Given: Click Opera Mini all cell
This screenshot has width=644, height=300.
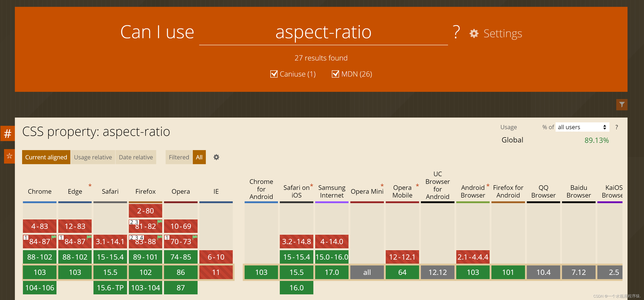Looking at the screenshot, I should pyautogui.click(x=367, y=272).
